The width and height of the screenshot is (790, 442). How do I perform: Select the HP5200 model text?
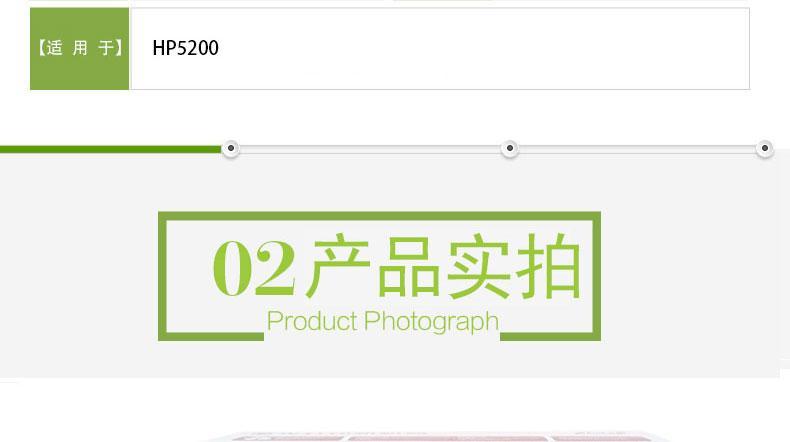(185, 48)
